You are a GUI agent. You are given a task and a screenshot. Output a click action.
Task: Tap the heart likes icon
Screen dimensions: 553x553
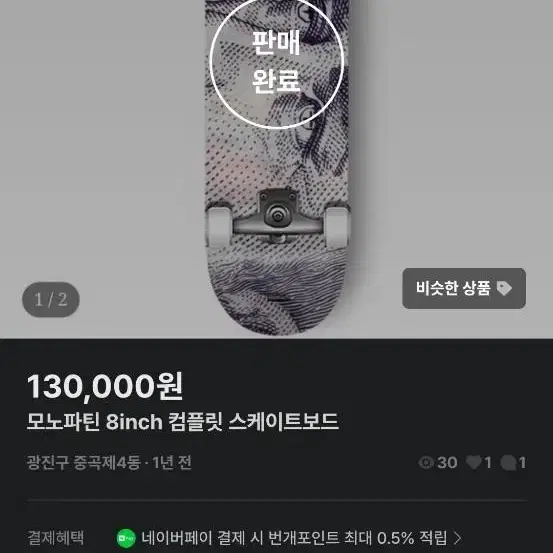coord(474,462)
